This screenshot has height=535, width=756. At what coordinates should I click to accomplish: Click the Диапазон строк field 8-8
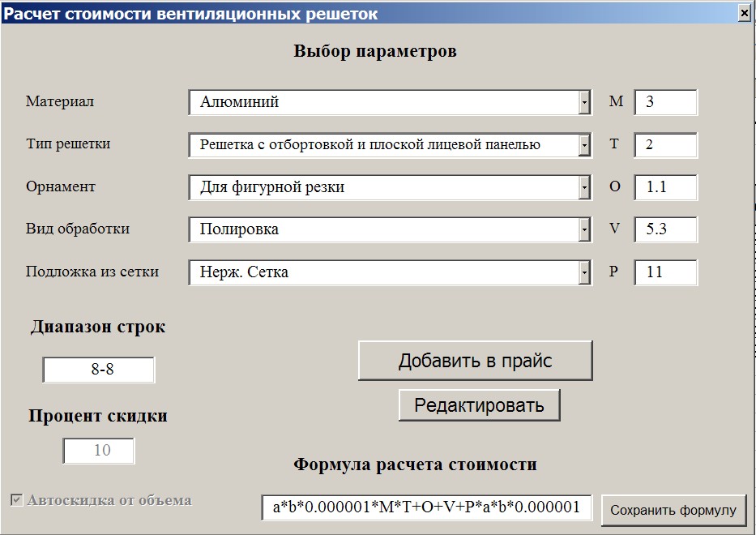click(x=99, y=370)
